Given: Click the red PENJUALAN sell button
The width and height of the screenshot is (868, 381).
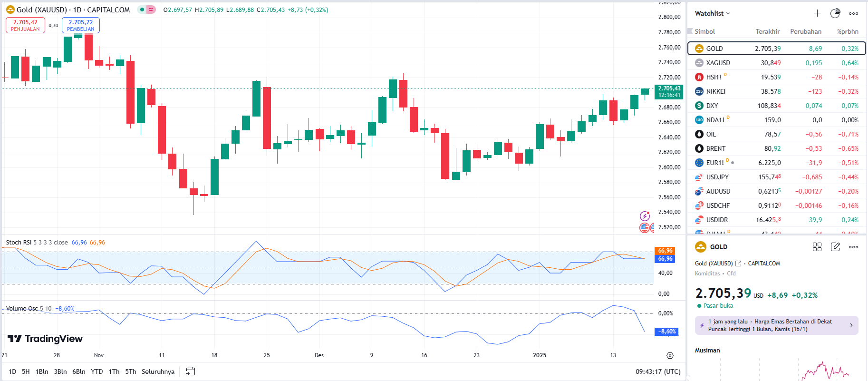Looking at the screenshot, I should (x=25, y=25).
